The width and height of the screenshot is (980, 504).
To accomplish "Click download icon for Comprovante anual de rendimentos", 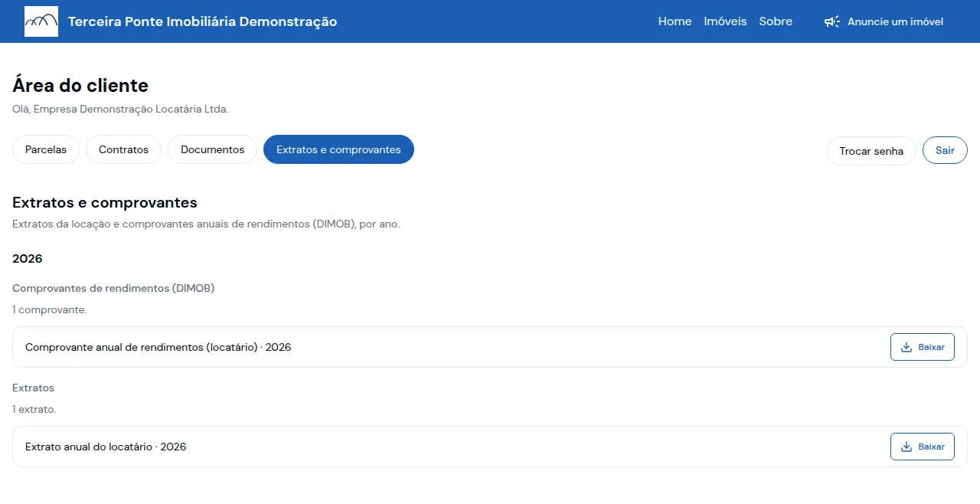I will coord(906,347).
